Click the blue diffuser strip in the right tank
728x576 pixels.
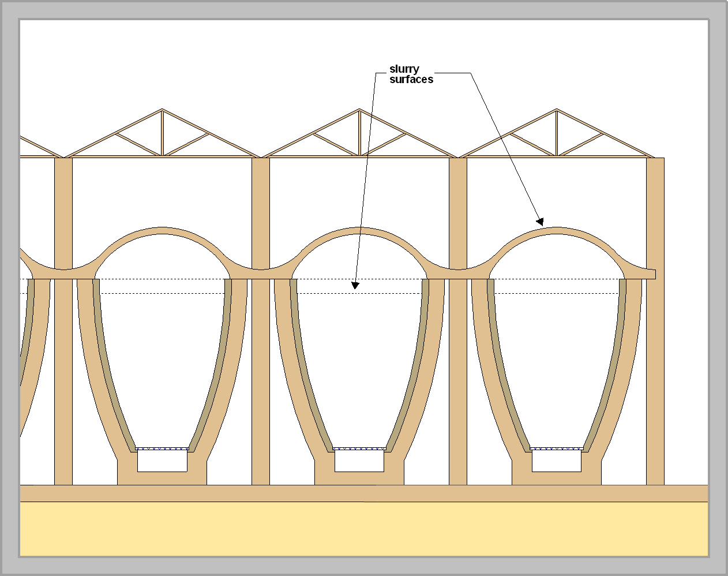[556, 448]
